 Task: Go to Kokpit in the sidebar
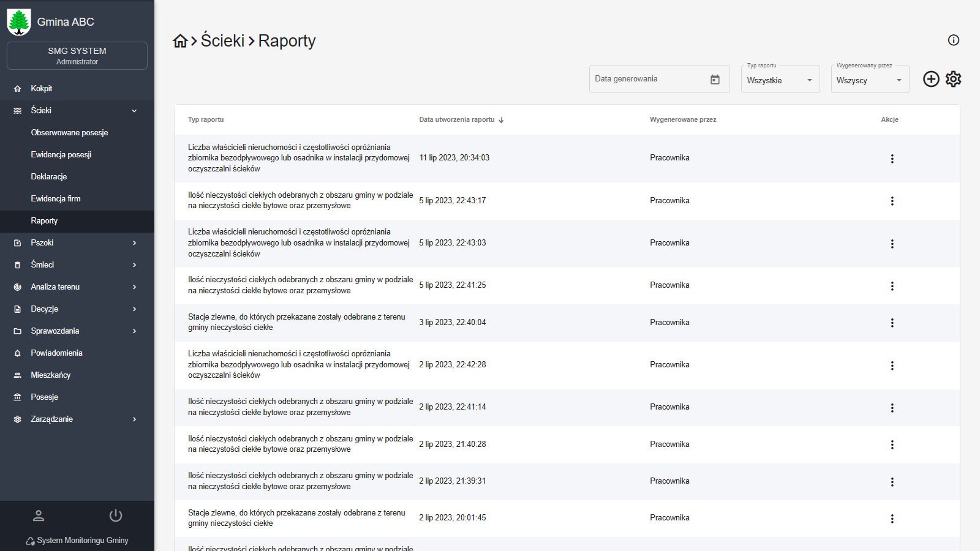[x=42, y=89]
